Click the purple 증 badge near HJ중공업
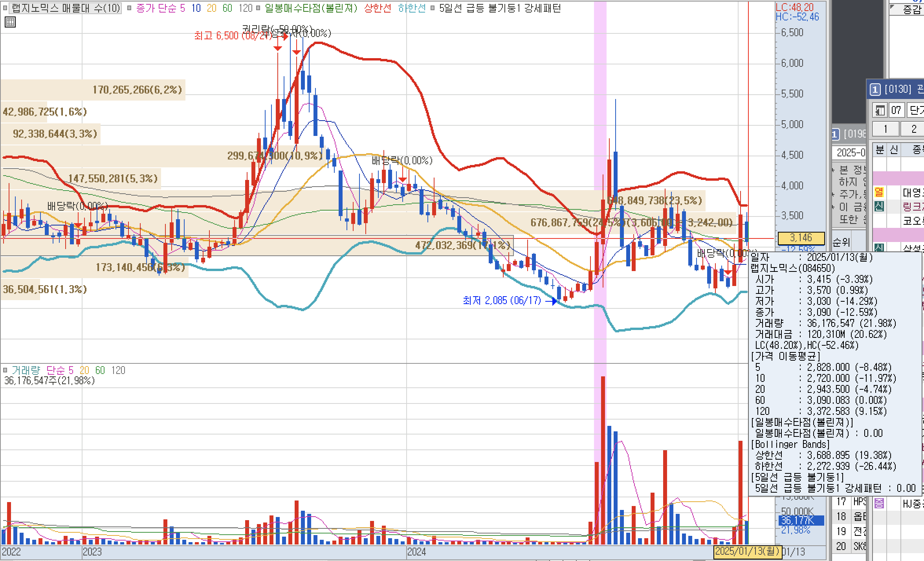The width and height of the screenshot is (924, 561). (879, 503)
